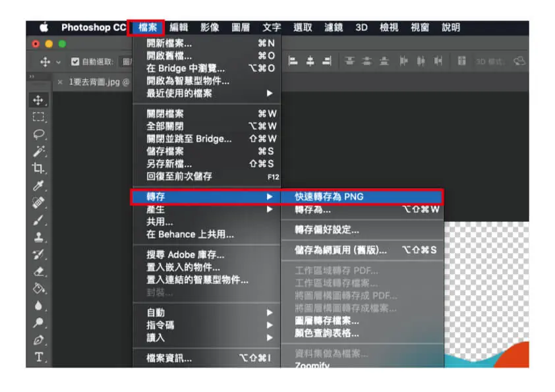Image resolution: width=555 pixels, height=392 pixels.
Task: Open the 濾鏡 menu
Action: (x=334, y=27)
